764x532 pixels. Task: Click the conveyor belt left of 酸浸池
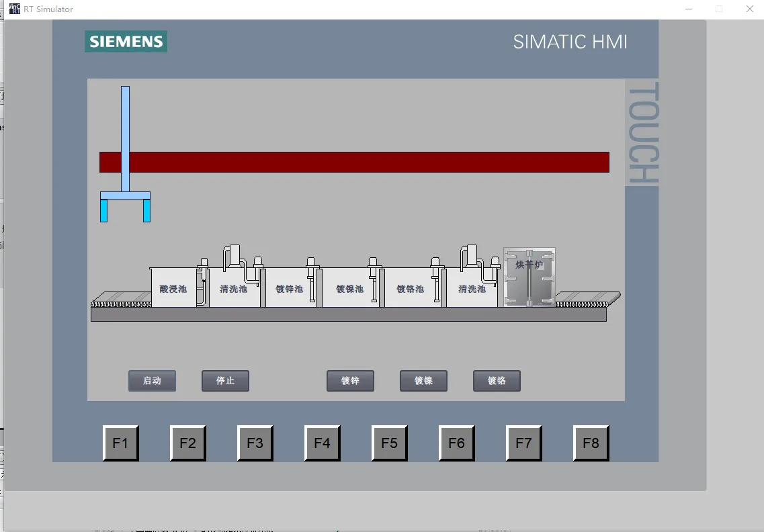[122, 300]
